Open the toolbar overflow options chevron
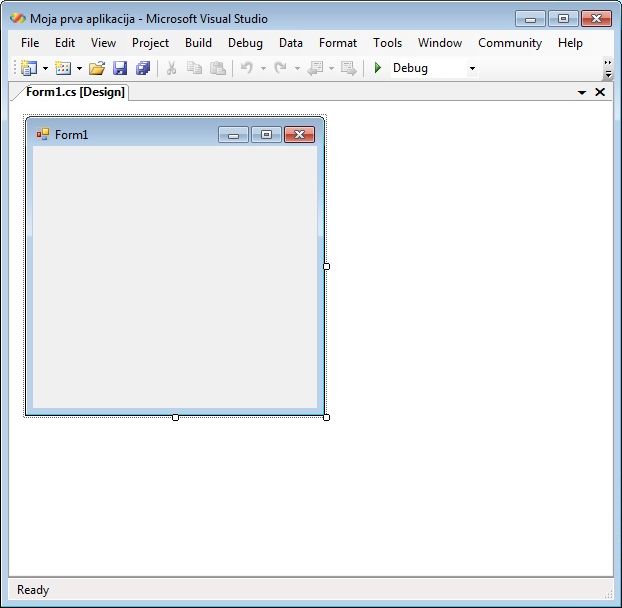 coord(608,69)
